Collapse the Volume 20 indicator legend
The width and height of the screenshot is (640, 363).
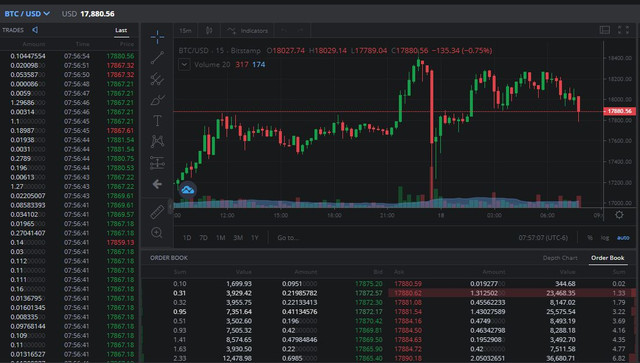184,65
